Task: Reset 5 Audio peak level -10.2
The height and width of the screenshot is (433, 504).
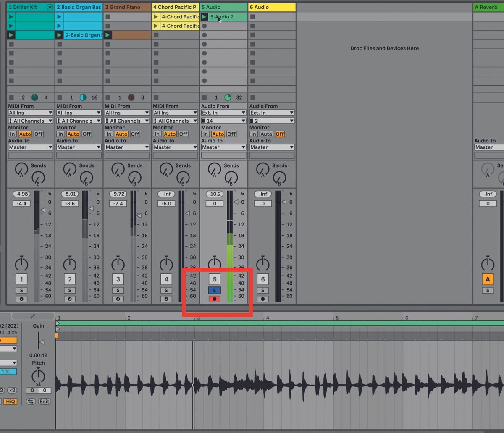Action: [215, 194]
